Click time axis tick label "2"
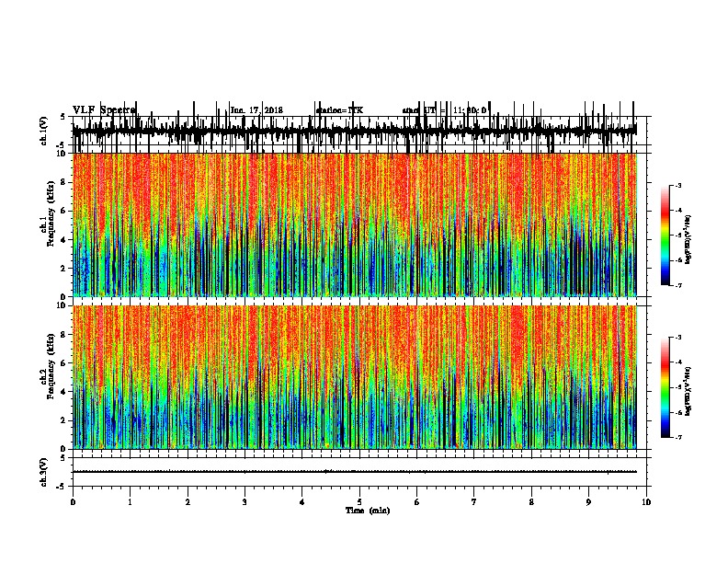The height and width of the screenshot is (563, 728). [188, 502]
